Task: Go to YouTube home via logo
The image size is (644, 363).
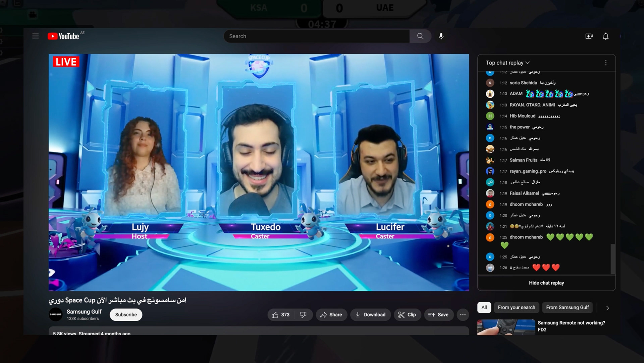Action: [64, 36]
